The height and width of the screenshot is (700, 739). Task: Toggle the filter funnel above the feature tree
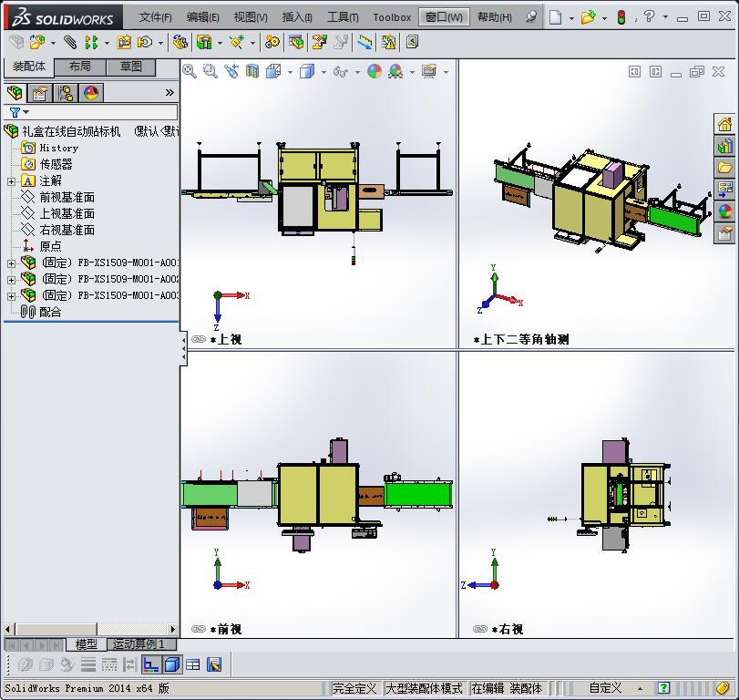(x=15, y=111)
